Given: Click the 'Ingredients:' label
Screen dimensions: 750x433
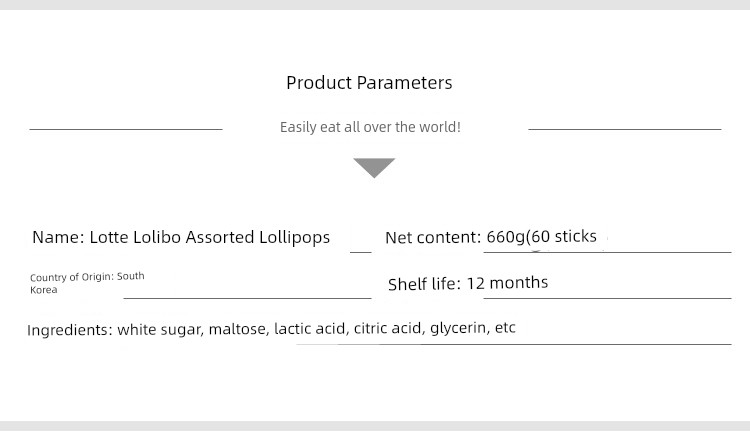Looking at the screenshot, I should point(70,330).
